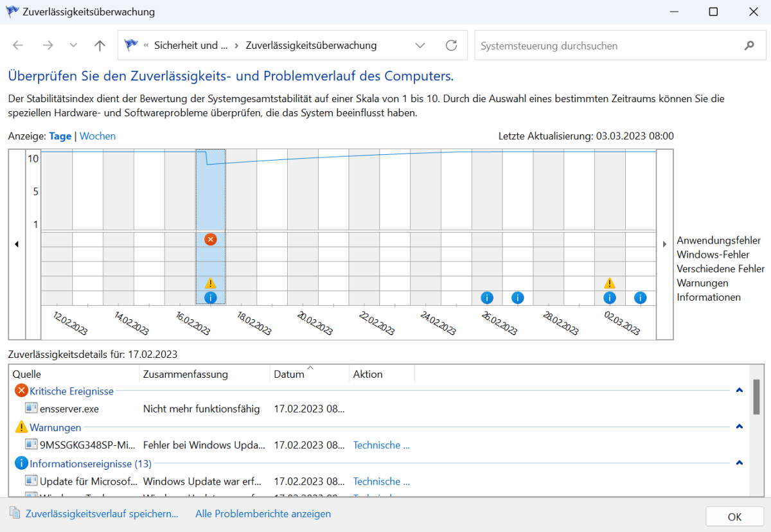Select the highlighted 17.02.2023 day column
This screenshot has width=771, height=532.
(x=210, y=227)
